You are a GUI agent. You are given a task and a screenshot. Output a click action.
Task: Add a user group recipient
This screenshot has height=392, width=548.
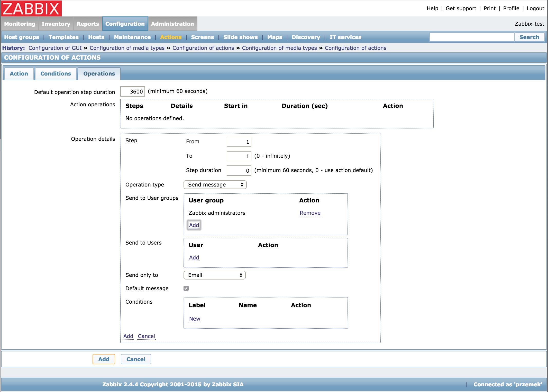pyautogui.click(x=194, y=225)
